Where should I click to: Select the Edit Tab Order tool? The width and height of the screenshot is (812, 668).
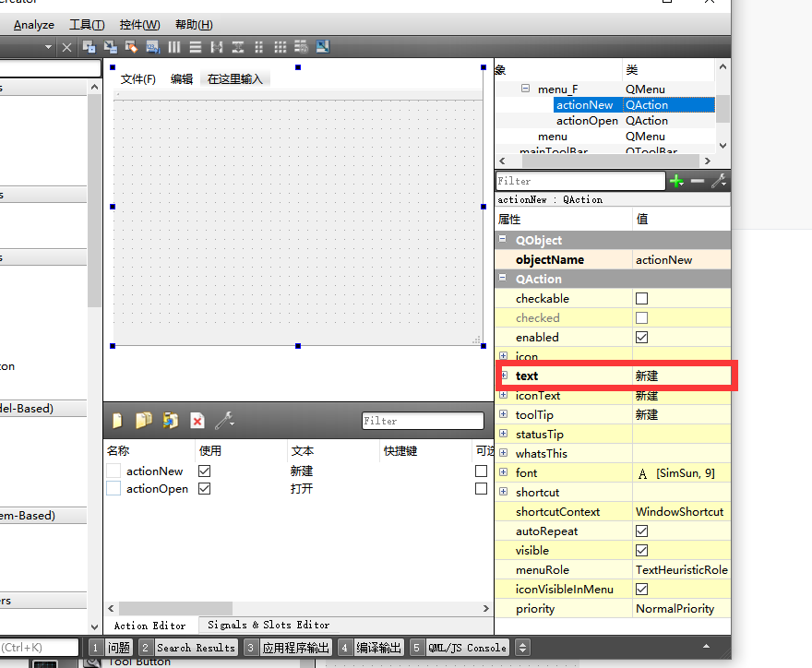pyautogui.click(x=152, y=47)
